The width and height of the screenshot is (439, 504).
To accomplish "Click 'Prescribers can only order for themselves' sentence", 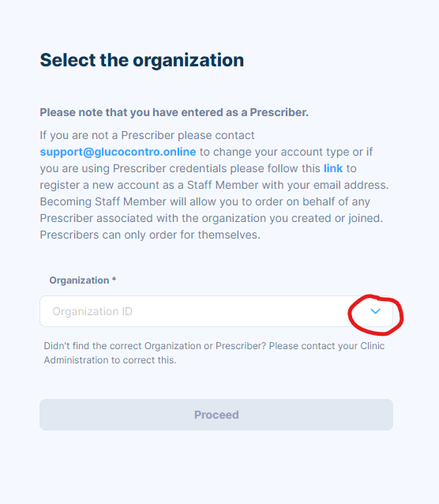I will point(150,235).
